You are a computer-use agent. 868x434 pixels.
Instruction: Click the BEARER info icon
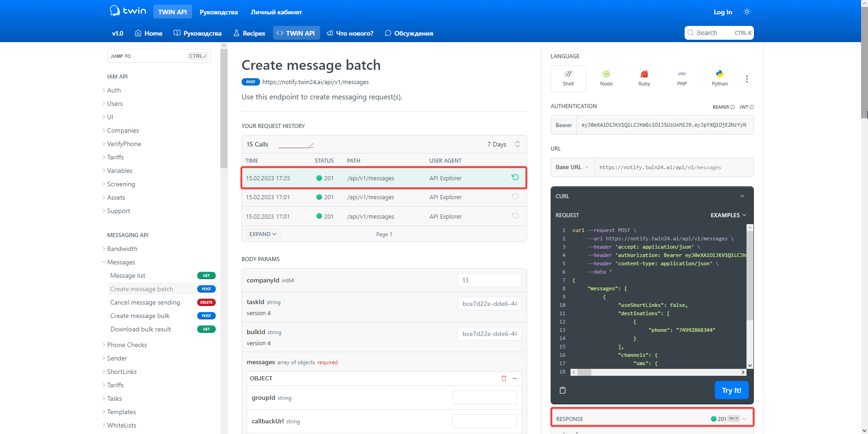(x=732, y=107)
